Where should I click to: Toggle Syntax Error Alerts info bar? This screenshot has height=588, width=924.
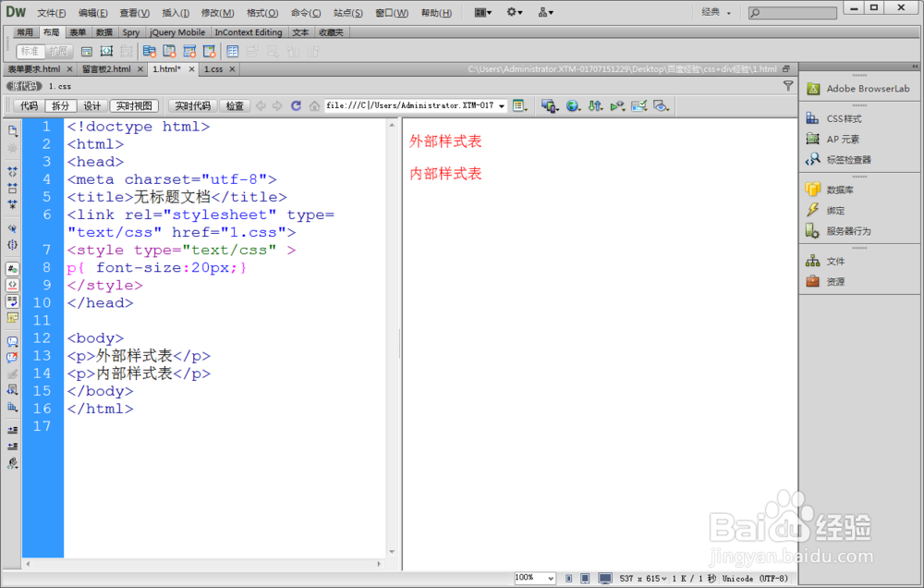[x=12, y=317]
